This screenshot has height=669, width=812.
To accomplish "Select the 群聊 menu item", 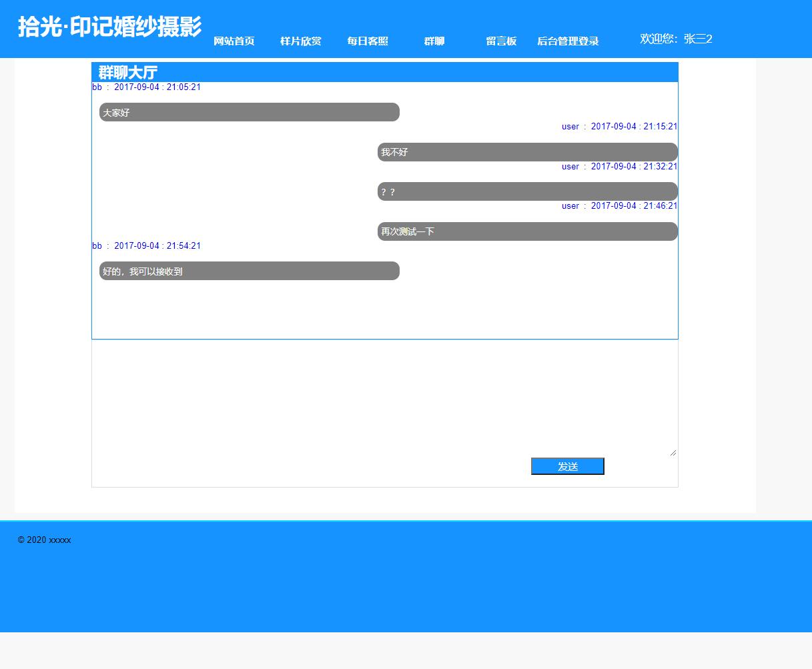I will pyautogui.click(x=434, y=41).
